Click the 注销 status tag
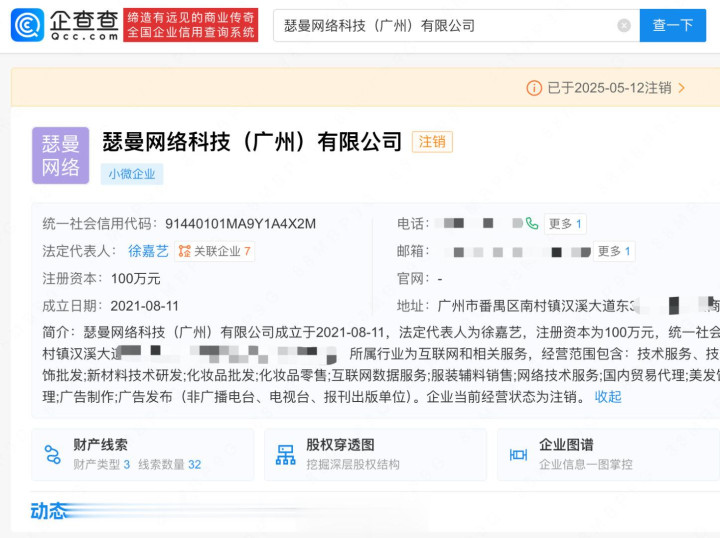Image resolution: width=720 pixels, height=538 pixels. click(x=432, y=142)
